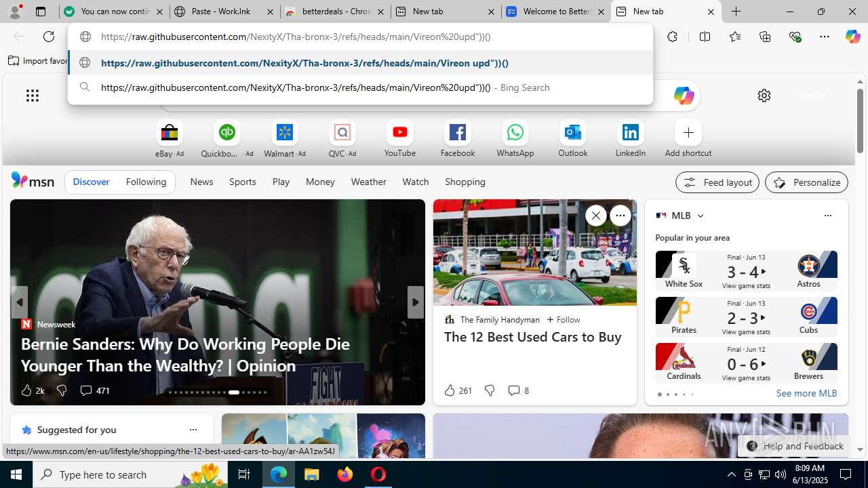Open the apps grid launcher
Viewport: 868px width, 488px height.
click(33, 96)
